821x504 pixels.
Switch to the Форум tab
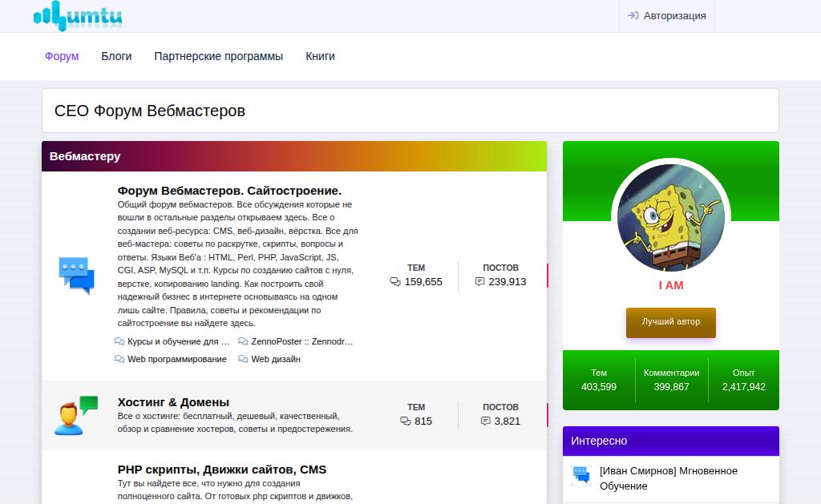(x=62, y=56)
